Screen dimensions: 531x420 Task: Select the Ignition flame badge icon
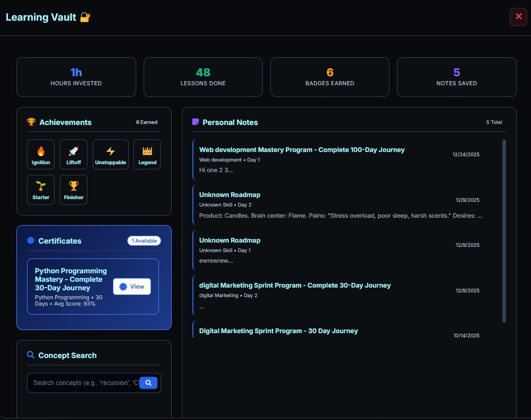click(40, 150)
